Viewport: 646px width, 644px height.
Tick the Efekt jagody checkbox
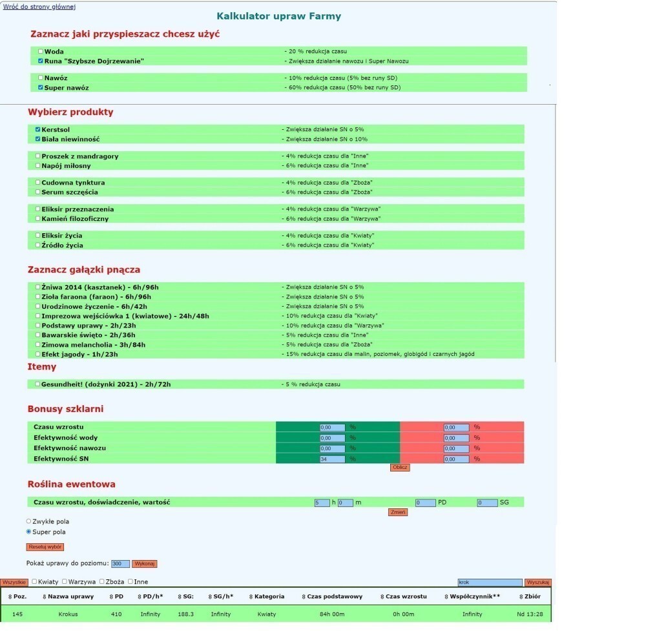click(x=38, y=354)
